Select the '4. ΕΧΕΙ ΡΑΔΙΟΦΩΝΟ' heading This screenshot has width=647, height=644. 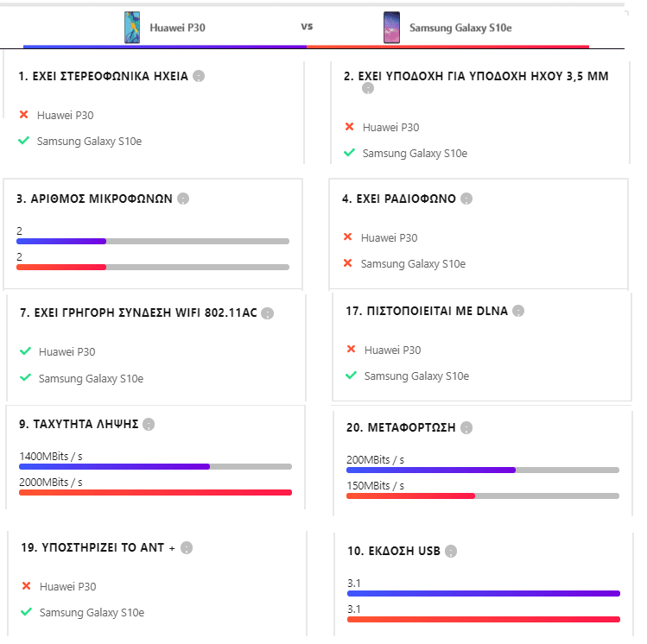pos(398,199)
